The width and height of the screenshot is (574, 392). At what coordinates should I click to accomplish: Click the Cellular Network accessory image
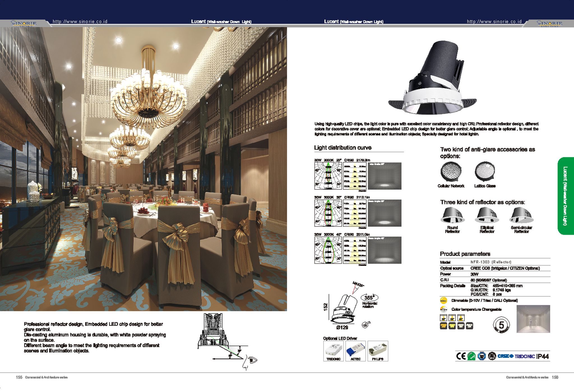coord(451,171)
